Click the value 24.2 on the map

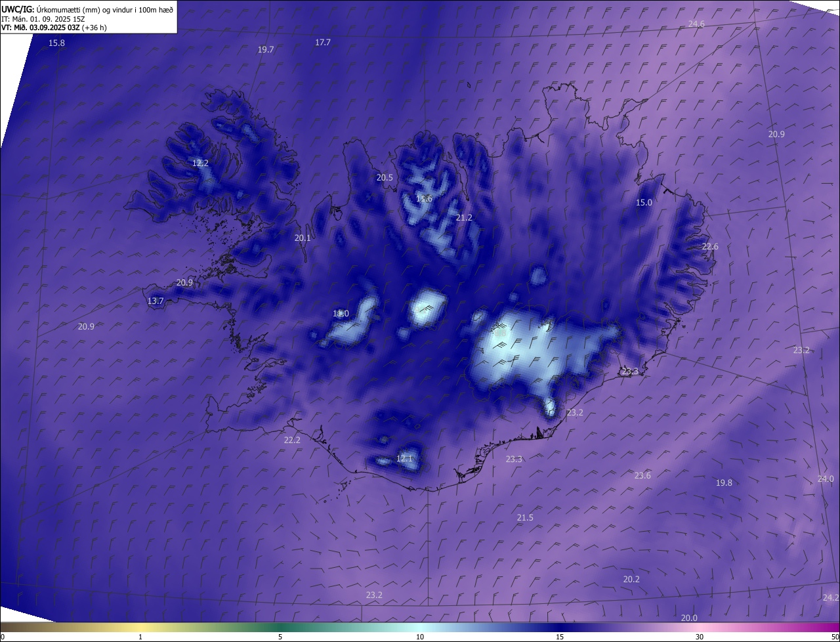[x=830, y=598]
